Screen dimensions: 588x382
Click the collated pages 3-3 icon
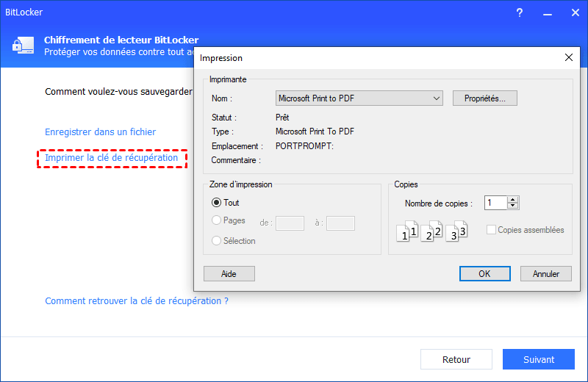tap(456, 231)
